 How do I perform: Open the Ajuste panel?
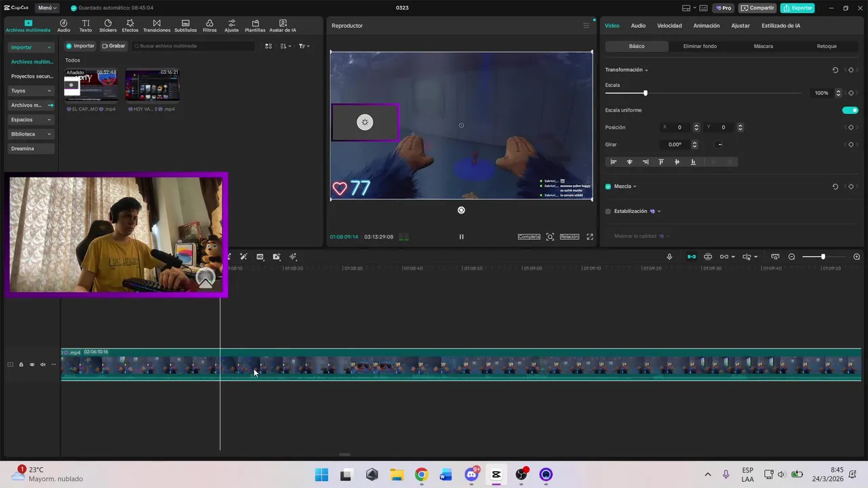pos(232,26)
